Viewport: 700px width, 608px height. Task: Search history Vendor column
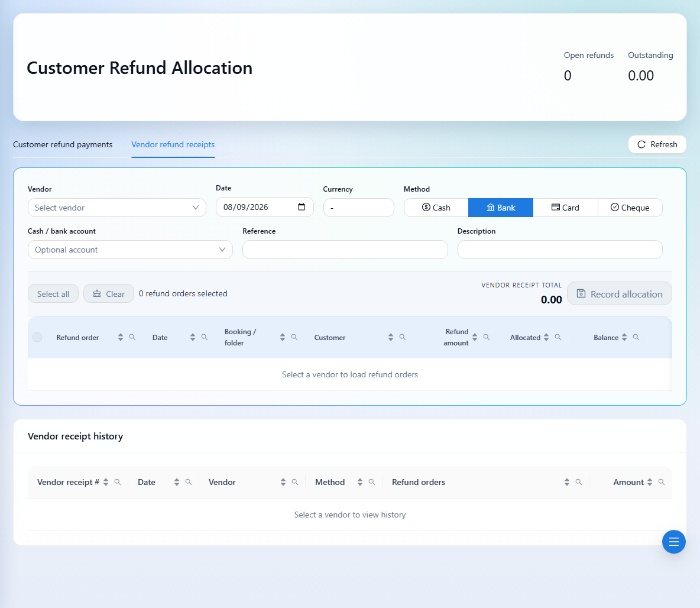(x=295, y=482)
